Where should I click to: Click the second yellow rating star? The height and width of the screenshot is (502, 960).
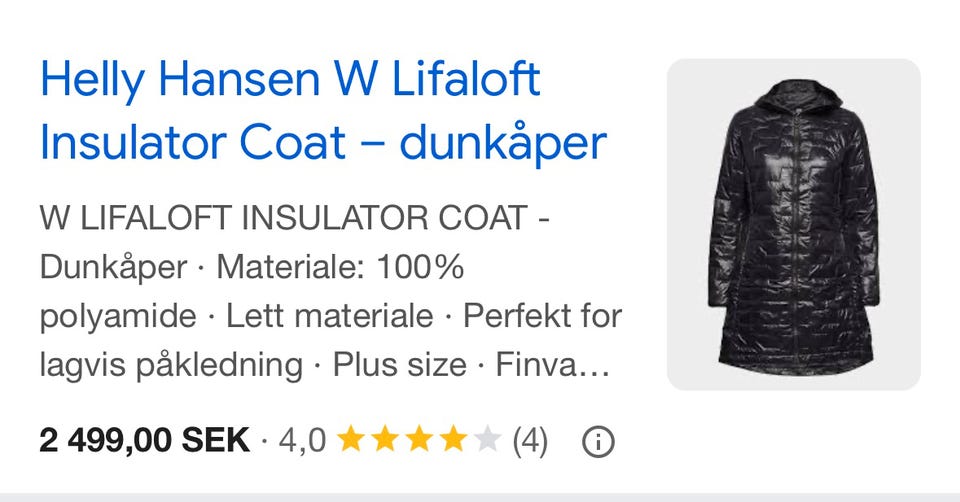point(385,440)
